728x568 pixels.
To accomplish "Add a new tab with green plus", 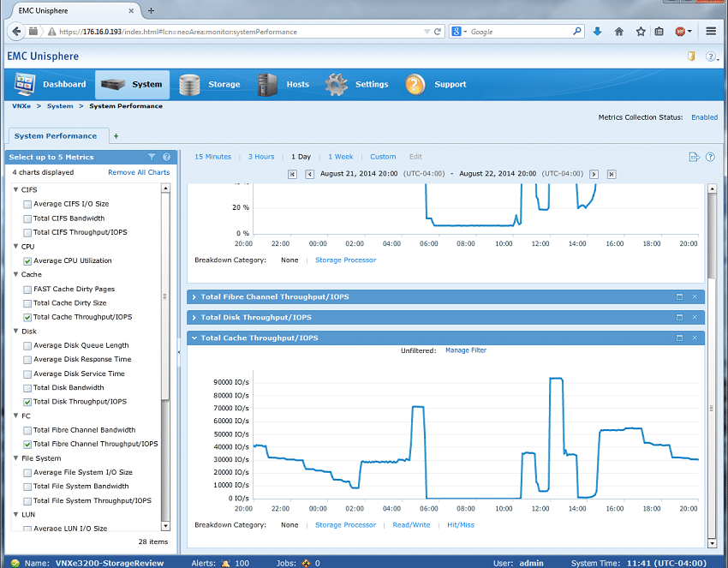I will (116, 136).
